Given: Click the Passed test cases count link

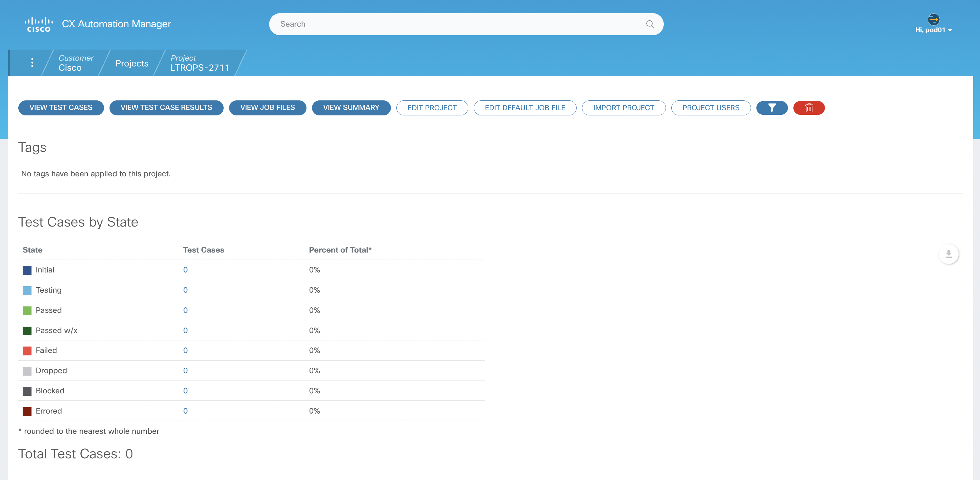Looking at the screenshot, I should click(x=185, y=310).
